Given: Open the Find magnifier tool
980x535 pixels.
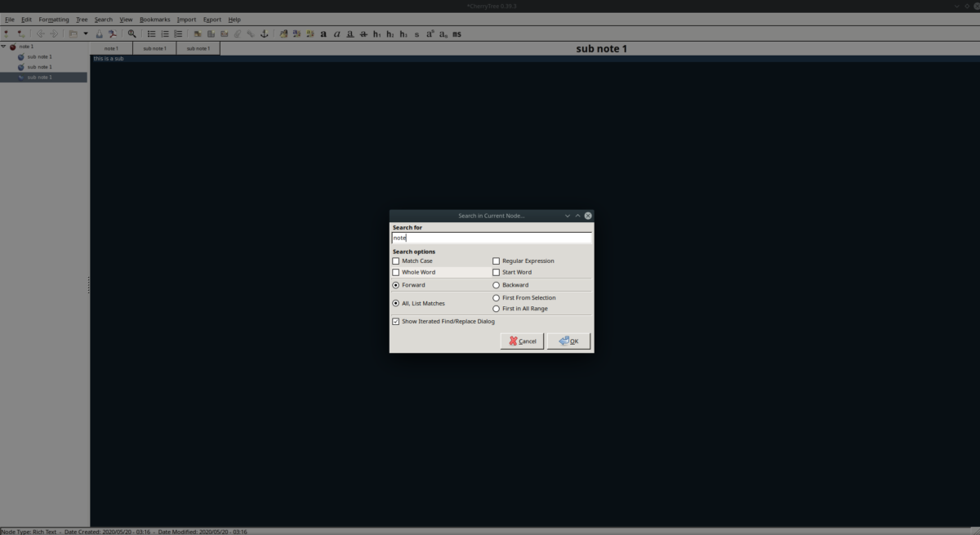Looking at the screenshot, I should pyautogui.click(x=131, y=33).
